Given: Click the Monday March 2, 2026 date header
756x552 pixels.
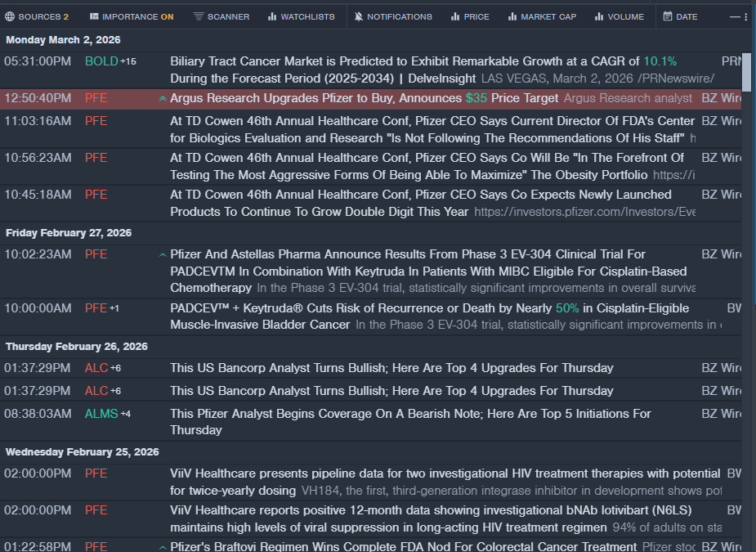Looking at the screenshot, I should pyautogui.click(x=63, y=40).
